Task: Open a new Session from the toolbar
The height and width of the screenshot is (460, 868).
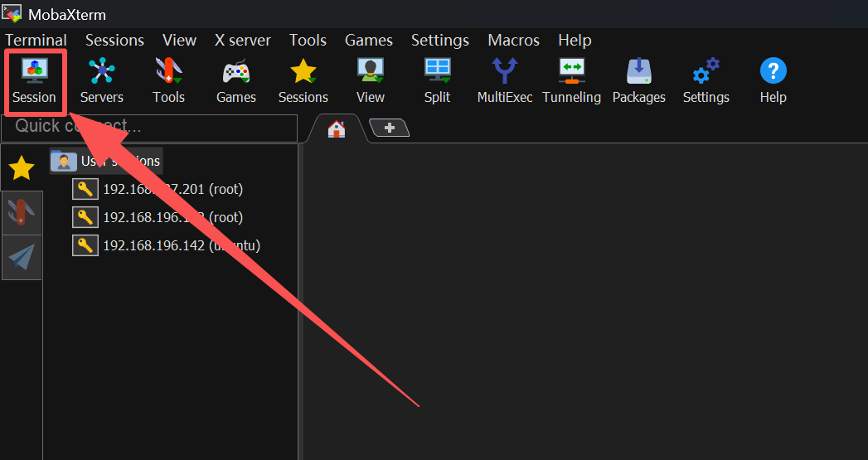Action: pyautogui.click(x=34, y=81)
